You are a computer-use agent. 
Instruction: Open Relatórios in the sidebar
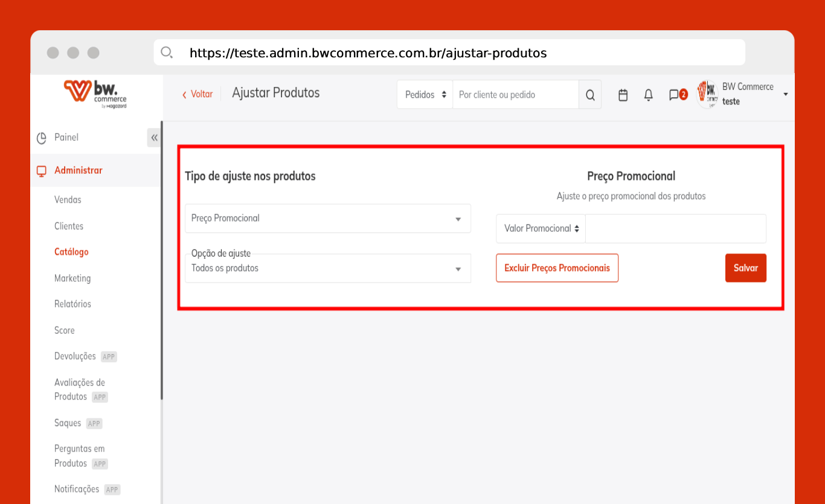coord(72,304)
